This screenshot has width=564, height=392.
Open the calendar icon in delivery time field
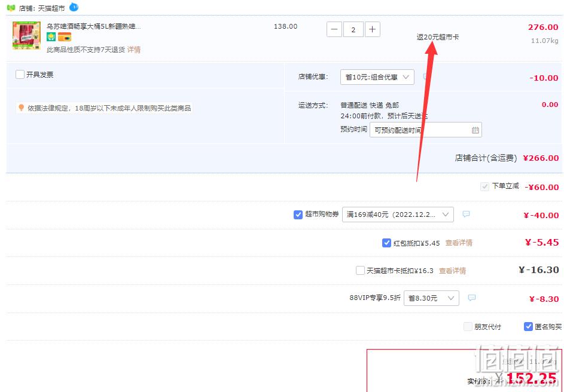[x=475, y=130]
